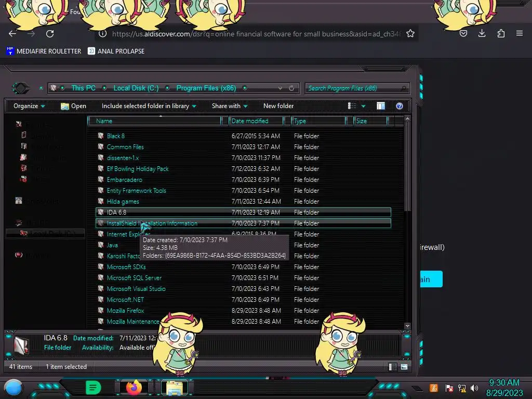Open Explorer help icon

400,106
